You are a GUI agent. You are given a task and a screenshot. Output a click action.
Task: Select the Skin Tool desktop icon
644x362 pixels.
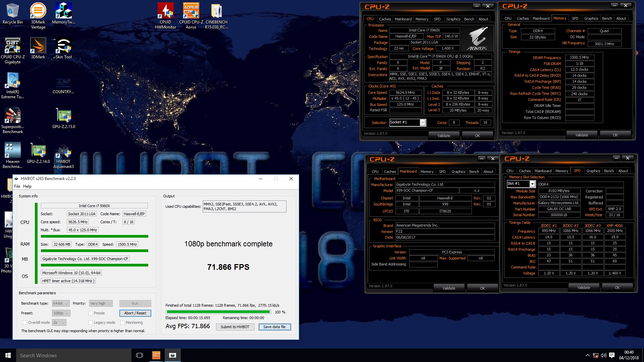63,48
